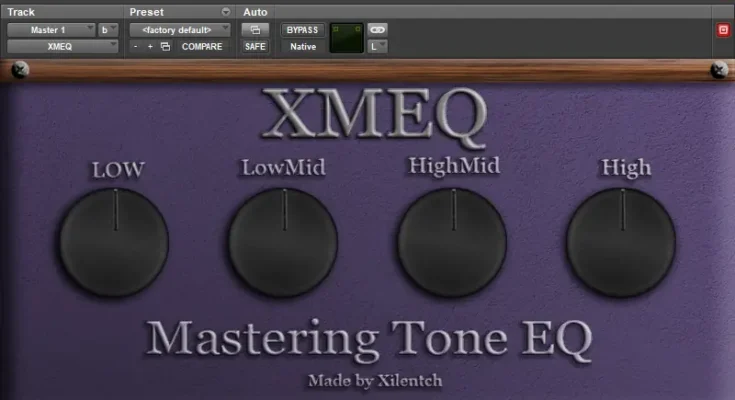Screen dimensions: 735x400
Task: Click the HighMid knob label
Action: click(454, 166)
